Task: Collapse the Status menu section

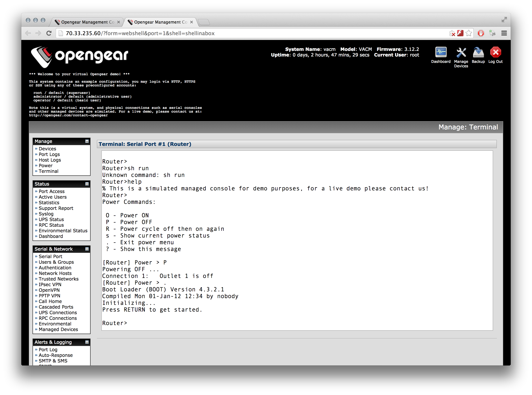Action: coord(87,184)
